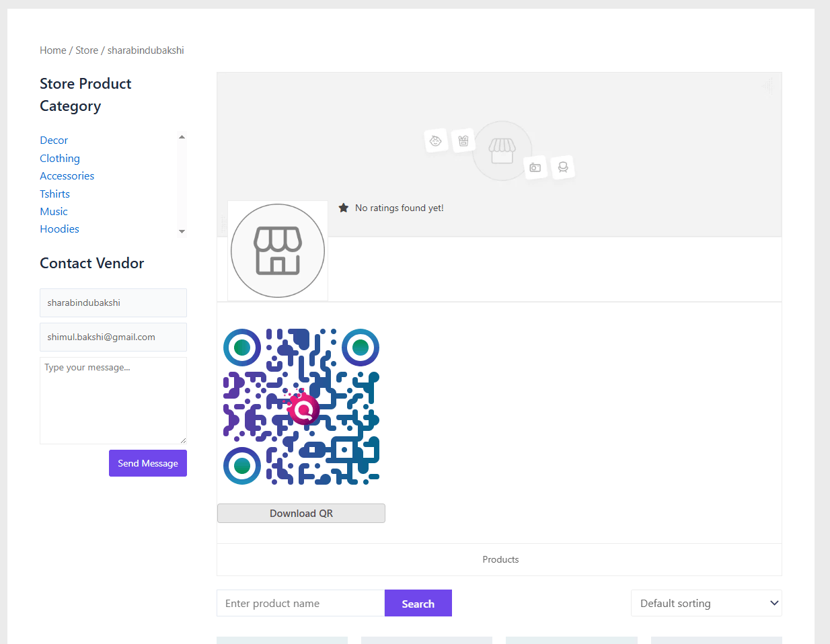Click the storefront icon in banner
830x644 pixels.
point(502,151)
